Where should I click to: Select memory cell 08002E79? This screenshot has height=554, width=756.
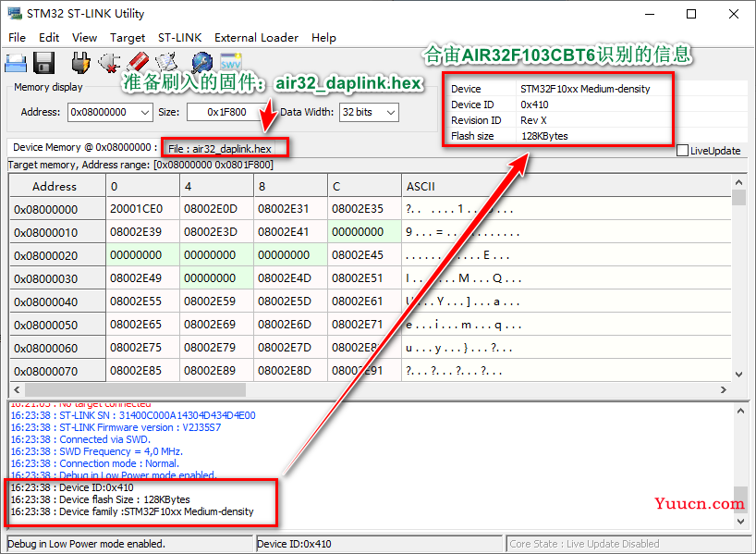pos(216,348)
